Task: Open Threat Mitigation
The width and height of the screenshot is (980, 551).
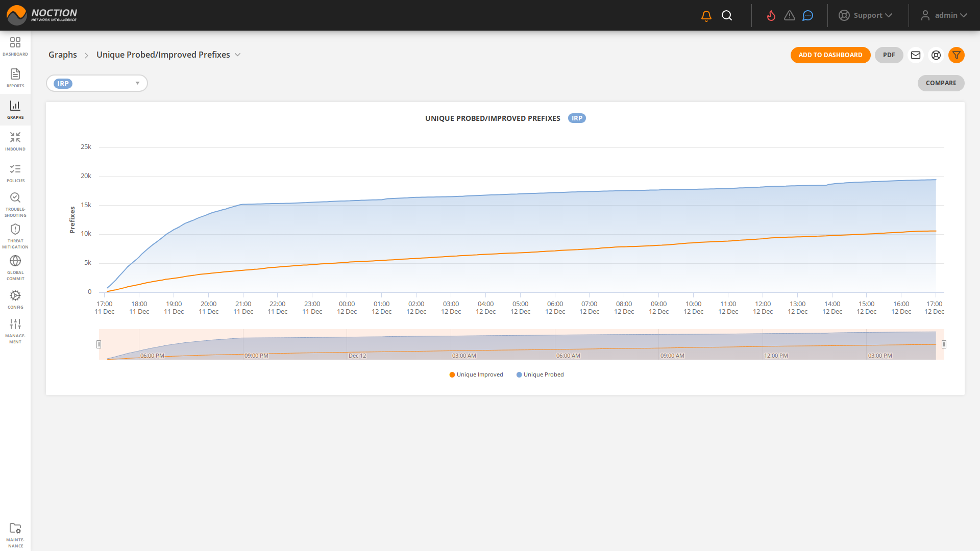Action: (15, 235)
